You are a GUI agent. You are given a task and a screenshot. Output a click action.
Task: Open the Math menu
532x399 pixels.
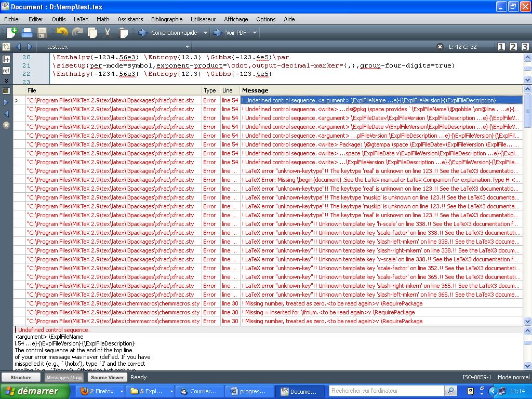click(x=103, y=19)
